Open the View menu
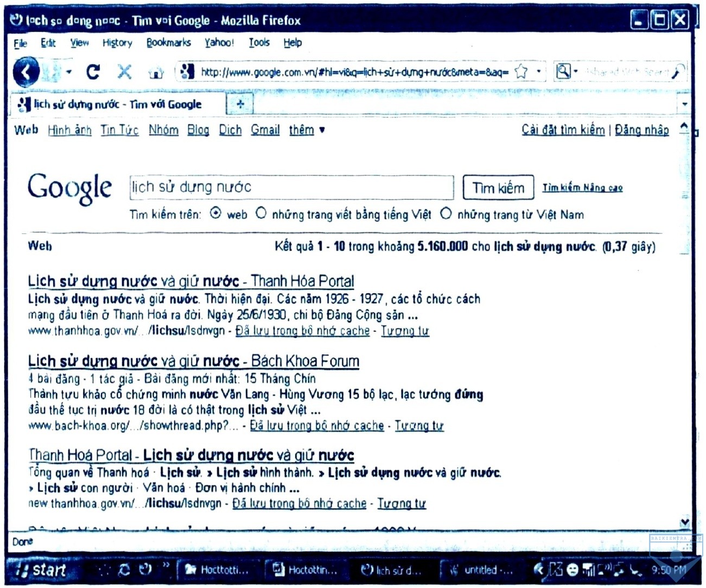 click(x=79, y=43)
